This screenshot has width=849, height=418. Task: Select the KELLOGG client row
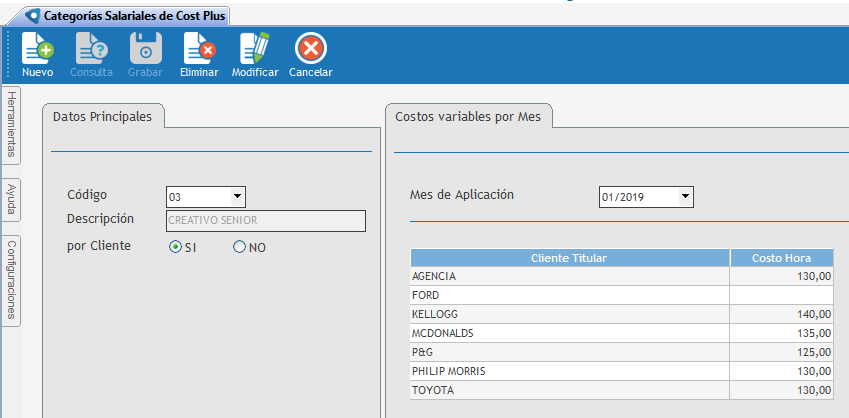569,314
